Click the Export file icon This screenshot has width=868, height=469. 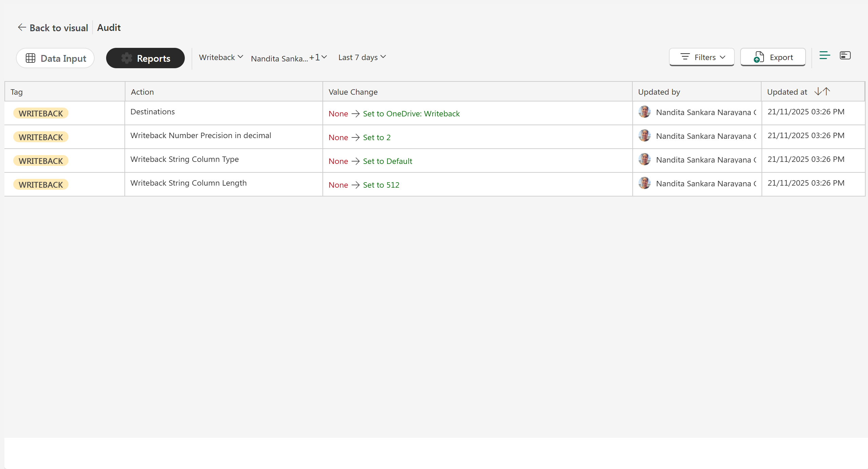tap(759, 57)
